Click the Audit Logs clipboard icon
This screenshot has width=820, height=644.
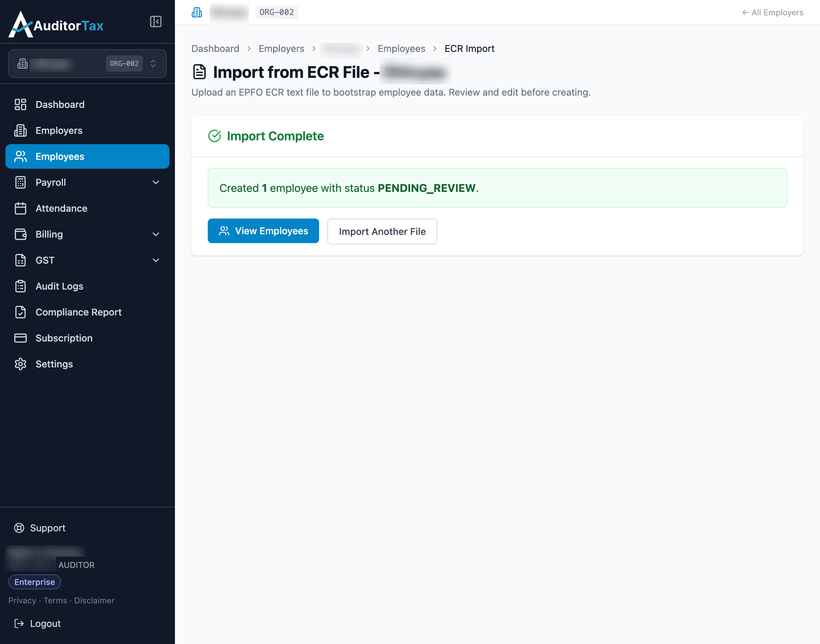[20, 286]
